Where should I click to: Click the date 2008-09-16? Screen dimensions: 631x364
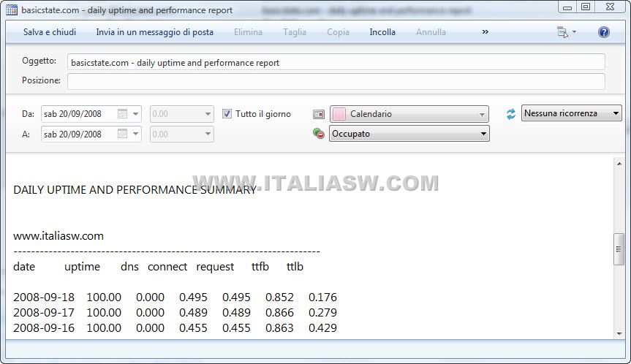click(x=44, y=327)
